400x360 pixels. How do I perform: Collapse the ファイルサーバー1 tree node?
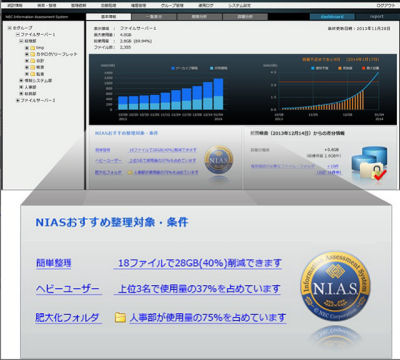[18, 34]
